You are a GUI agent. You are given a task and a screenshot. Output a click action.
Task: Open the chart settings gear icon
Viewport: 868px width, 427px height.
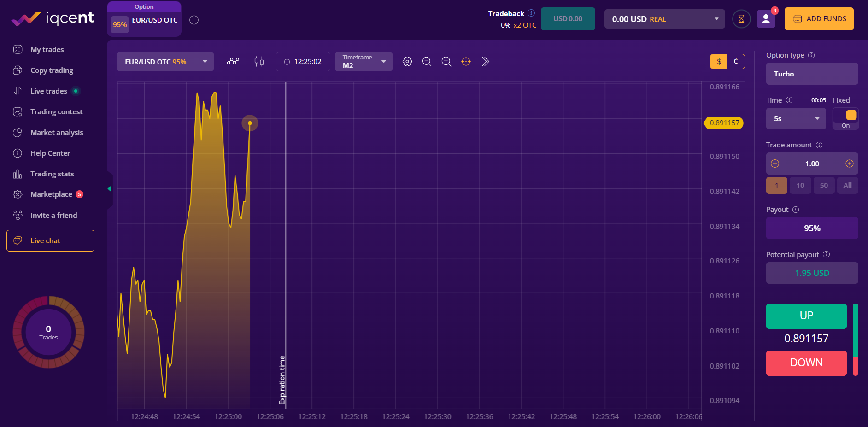(407, 62)
